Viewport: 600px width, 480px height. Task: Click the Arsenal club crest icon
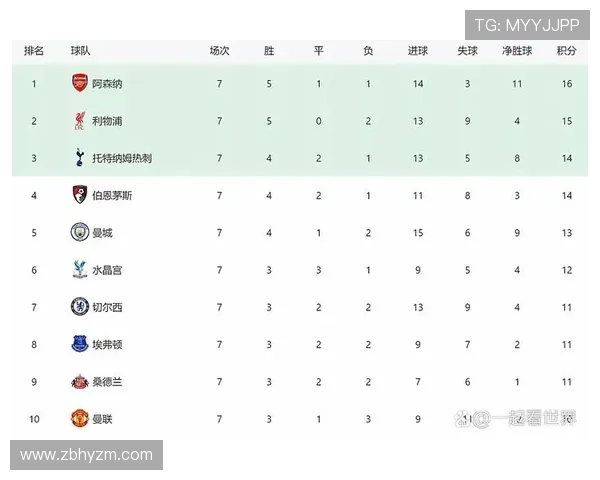pos(80,84)
